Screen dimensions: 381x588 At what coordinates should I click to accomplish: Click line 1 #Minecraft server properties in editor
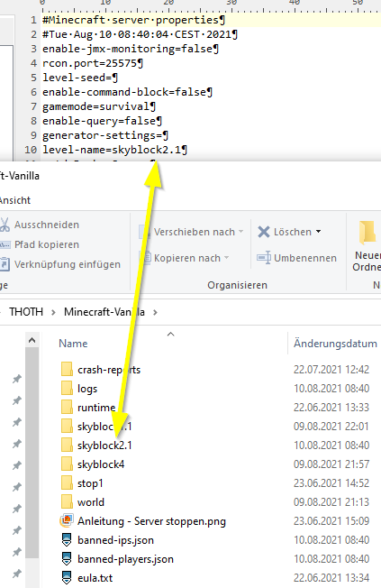pyautogui.click(x=133, y=20)
